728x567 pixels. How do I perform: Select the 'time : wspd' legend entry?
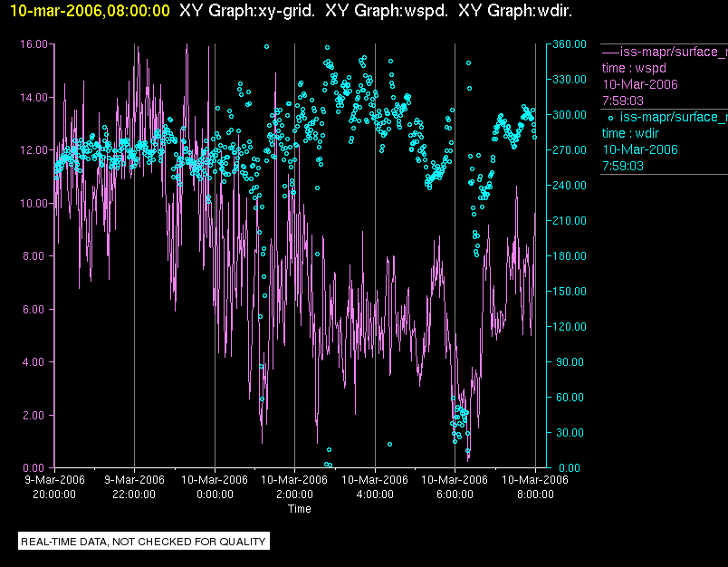point(634,68)
